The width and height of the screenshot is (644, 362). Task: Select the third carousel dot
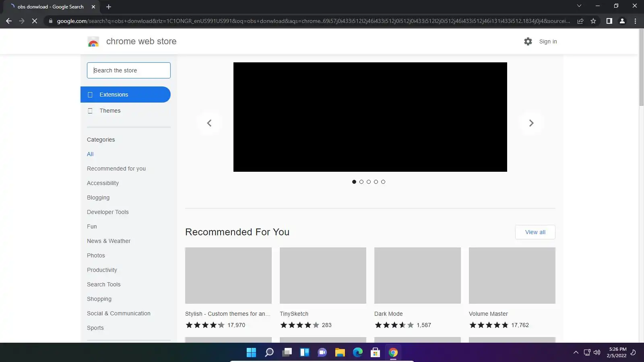pos(369,182)
